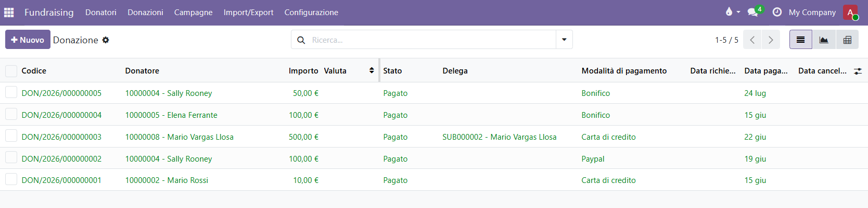
Task: Click donor 10000005 - Elena Ferrante
Action: (x=171, y=115)
